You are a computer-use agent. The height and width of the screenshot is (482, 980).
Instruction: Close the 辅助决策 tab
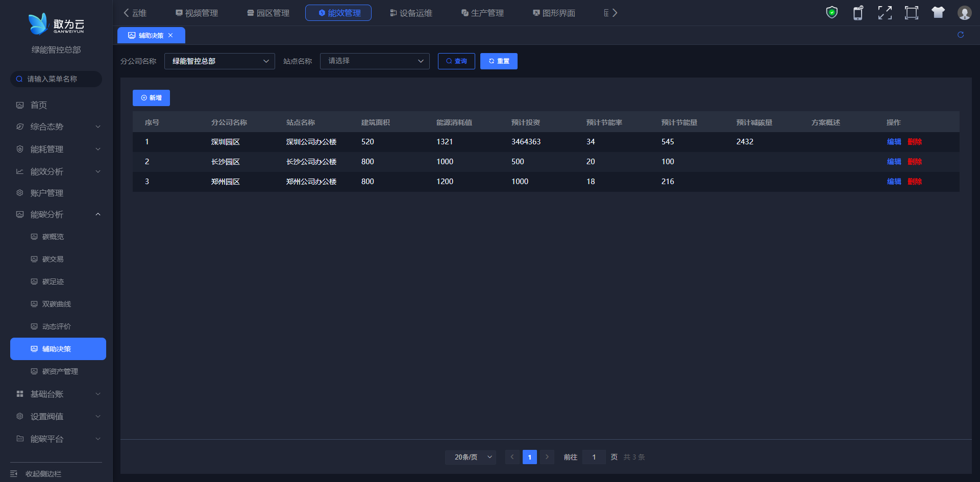coord(170,35)
